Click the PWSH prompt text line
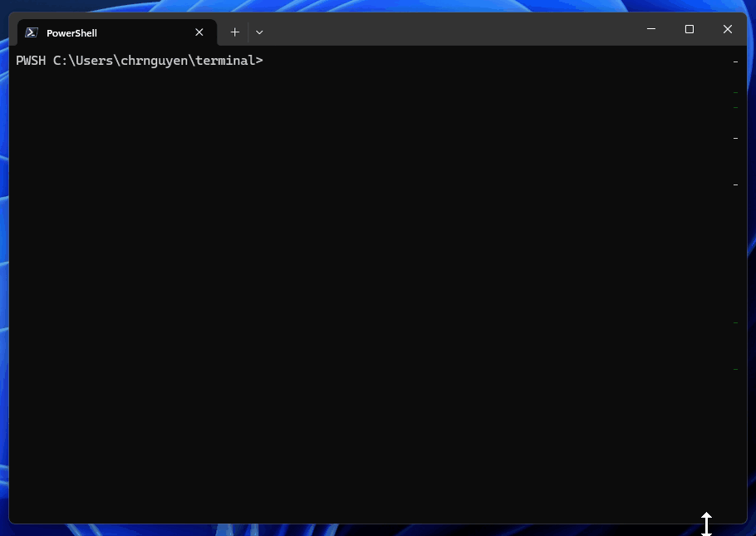The image size is (756, 536). point(140,61)
